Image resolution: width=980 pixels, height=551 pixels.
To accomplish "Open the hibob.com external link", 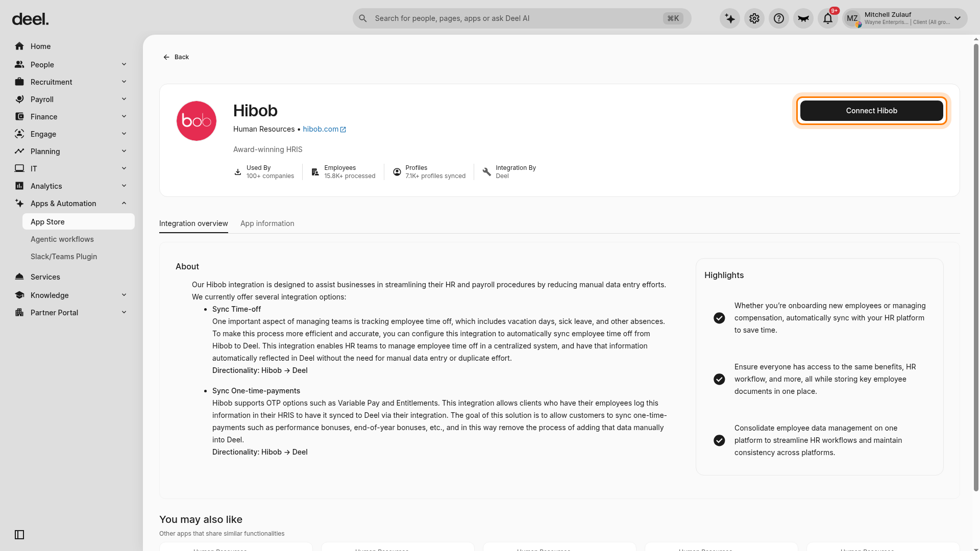I will pyautogui.click(x=324, y=129).
